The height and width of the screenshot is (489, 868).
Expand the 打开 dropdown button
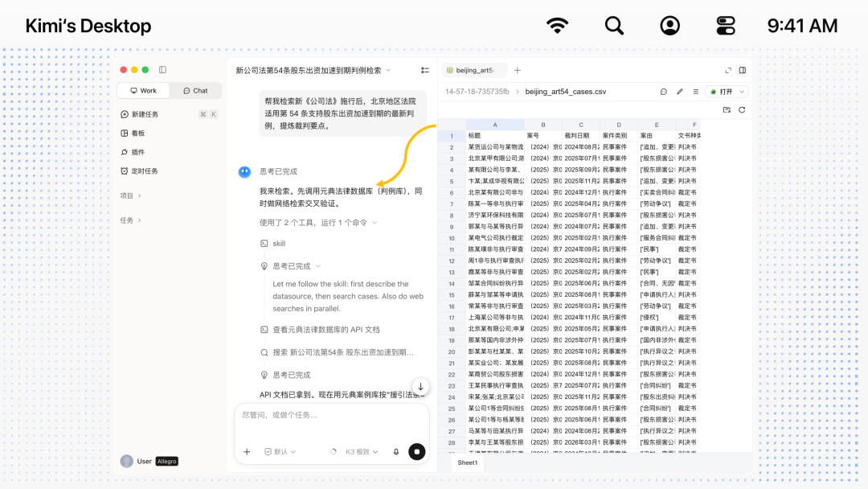click(x=742, y=92)
